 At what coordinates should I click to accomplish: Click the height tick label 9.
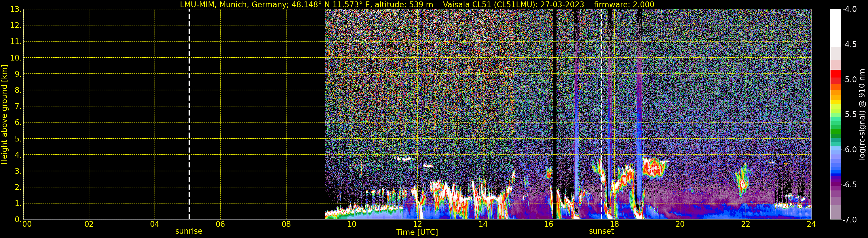coord(18,74)
